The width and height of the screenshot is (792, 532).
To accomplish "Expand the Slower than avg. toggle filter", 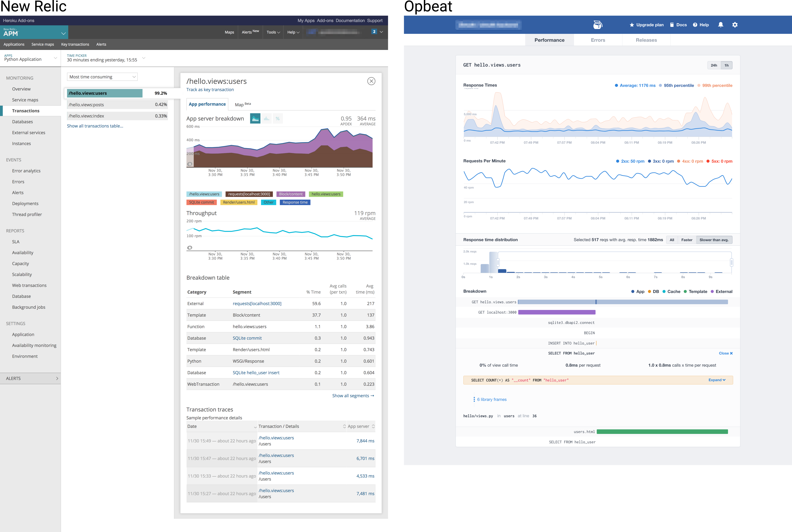I will 715,240.
